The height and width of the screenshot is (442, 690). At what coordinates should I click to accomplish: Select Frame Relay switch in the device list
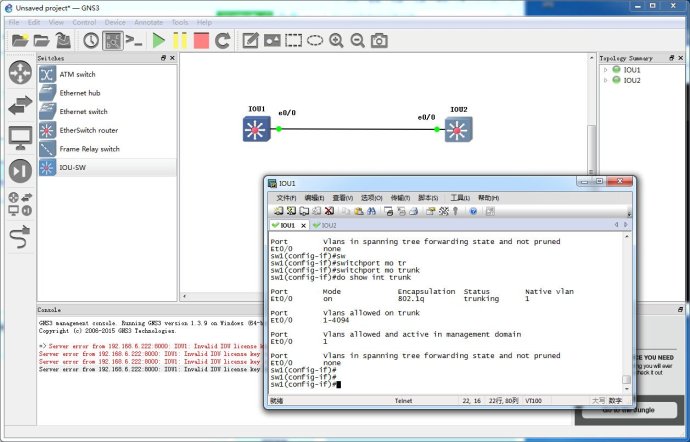[107, 149]
